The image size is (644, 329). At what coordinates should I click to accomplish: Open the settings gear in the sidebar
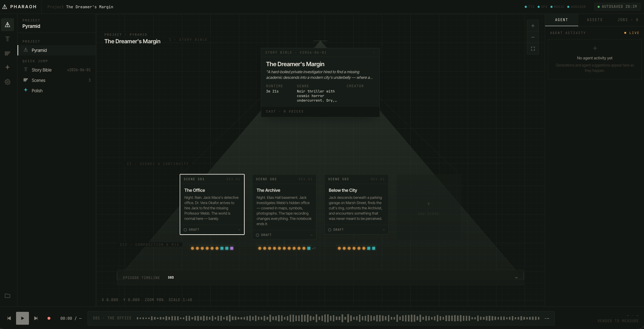[8, 82]
